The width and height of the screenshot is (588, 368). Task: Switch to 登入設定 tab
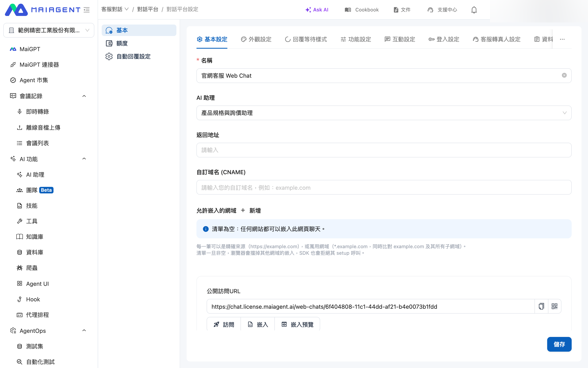pos(444,39)
